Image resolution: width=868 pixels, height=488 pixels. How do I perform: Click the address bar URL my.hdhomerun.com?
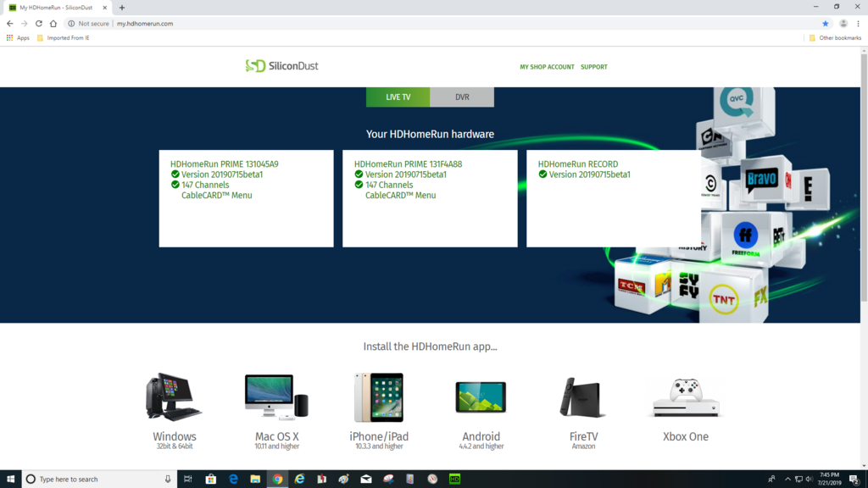[x=145, y=23]
